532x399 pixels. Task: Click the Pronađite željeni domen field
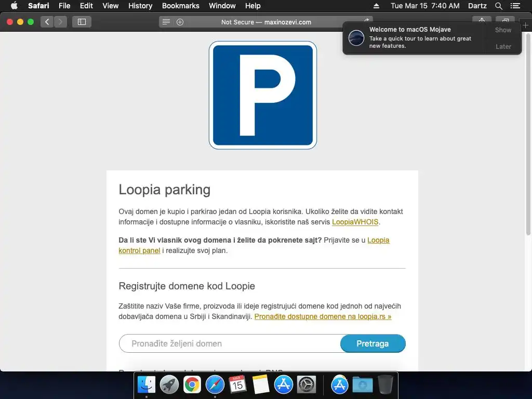point(230,343)
